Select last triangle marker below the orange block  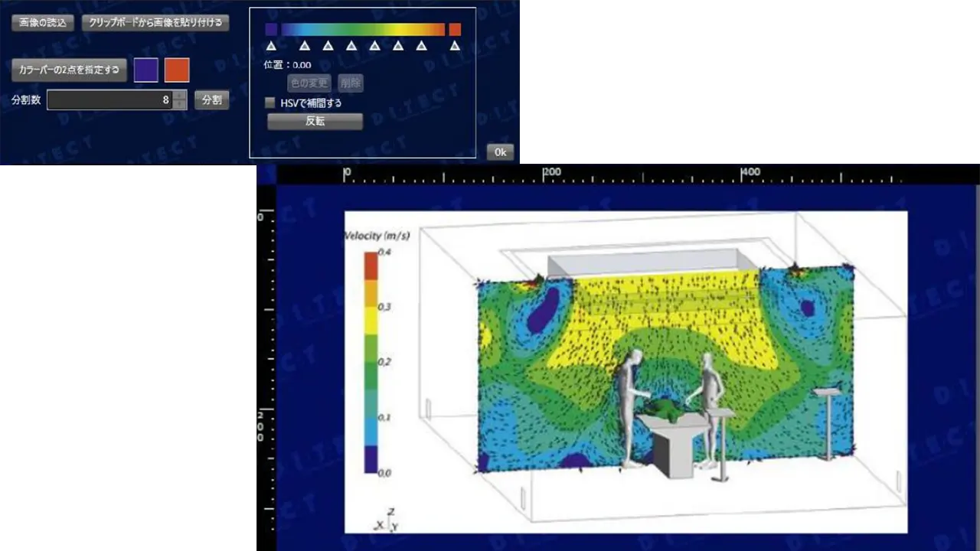(x=455, y=46)
